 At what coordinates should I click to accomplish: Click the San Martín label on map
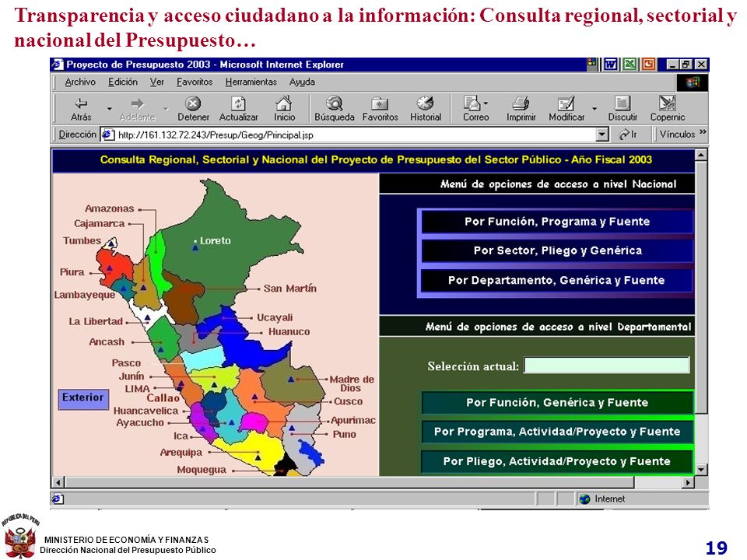pyautogui.click(x=290, y=288)
